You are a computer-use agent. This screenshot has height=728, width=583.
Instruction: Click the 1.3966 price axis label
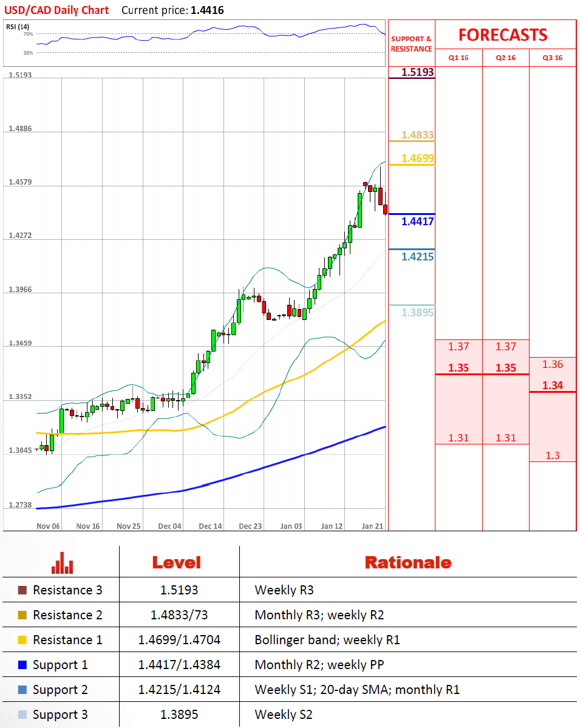[x=21, y=289]
